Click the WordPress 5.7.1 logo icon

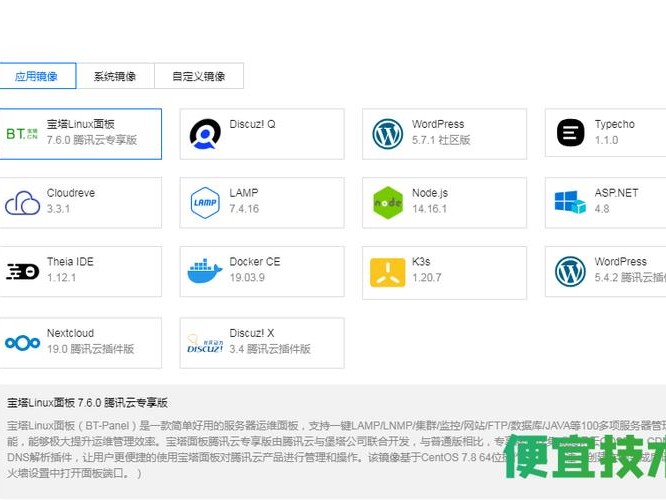(387, 134)
